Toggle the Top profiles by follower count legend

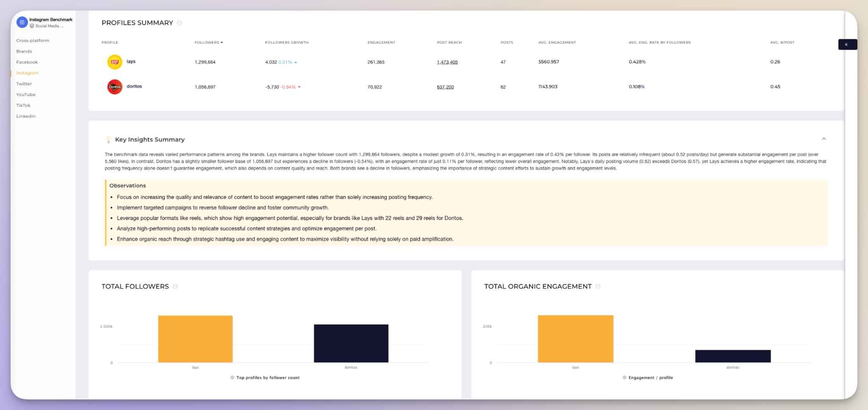(x=265, y=377)
